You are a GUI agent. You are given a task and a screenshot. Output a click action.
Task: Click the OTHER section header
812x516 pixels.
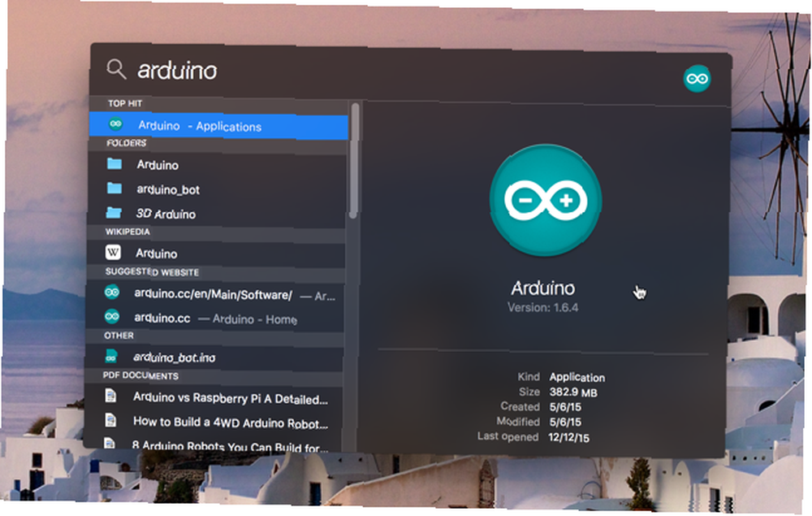[x=119, y=336]
